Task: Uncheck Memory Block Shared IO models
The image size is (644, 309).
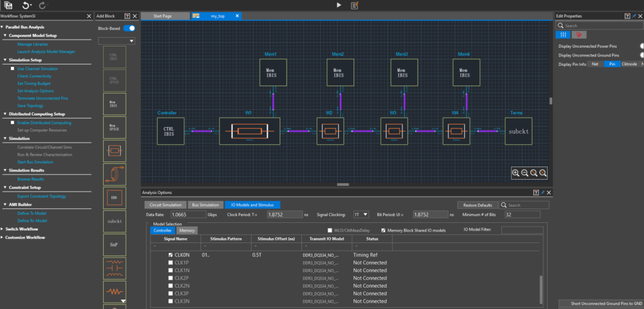Action: pos(384,230)
